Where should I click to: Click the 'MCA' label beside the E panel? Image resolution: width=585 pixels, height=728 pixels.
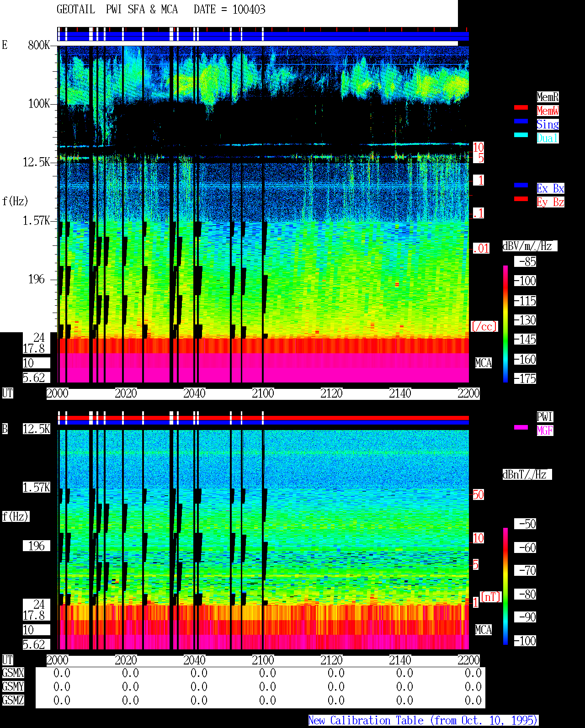coord(484,363)
